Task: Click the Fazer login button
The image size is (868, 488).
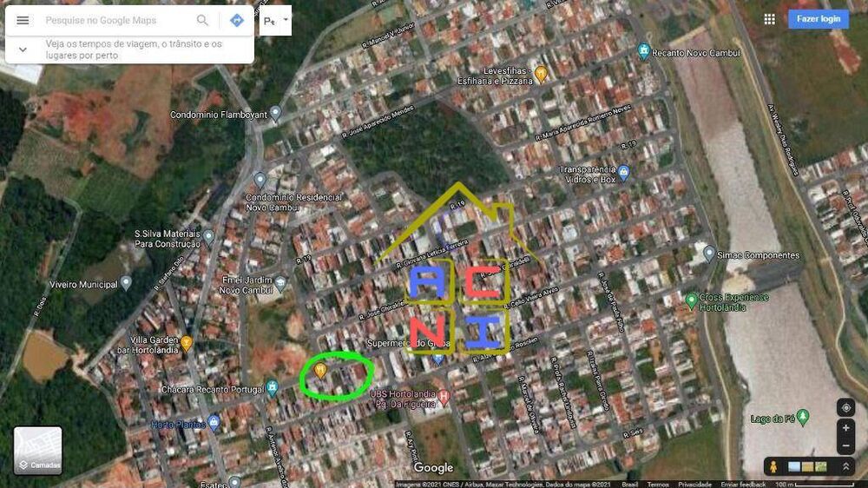Action: (819, 19)
